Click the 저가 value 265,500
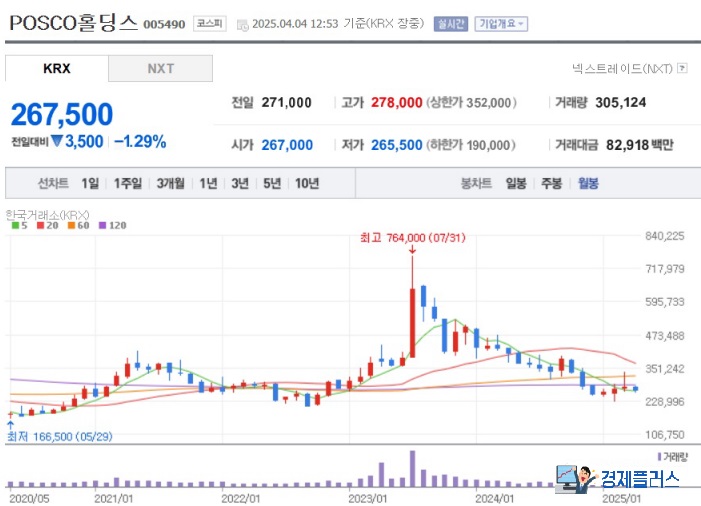 397,145
